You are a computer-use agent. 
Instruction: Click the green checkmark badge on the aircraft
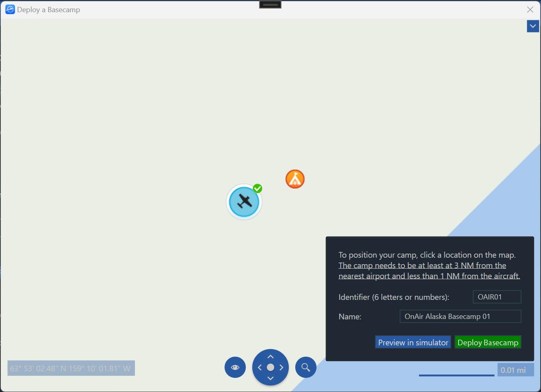tap(258, 188)
